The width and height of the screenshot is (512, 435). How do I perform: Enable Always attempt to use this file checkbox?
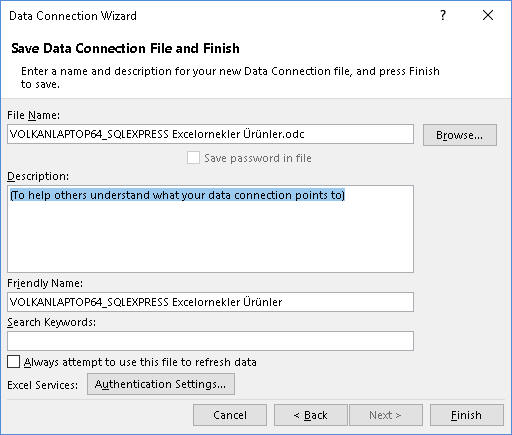click(13, 362)
